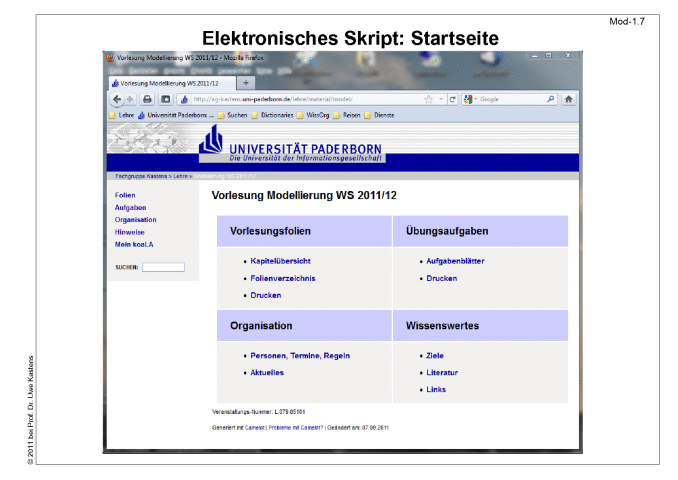Click the SUCHEN search box in sidebar
Screen dimensions: 678x480
click(163, 267)
